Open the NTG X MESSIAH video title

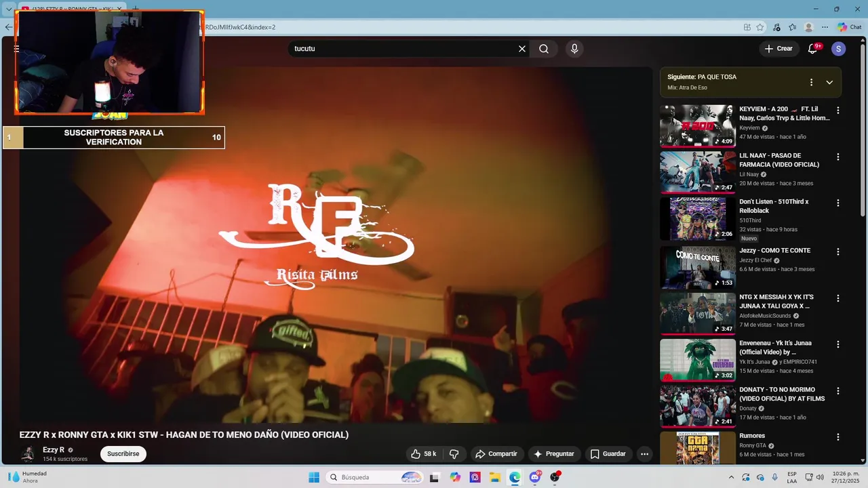pyautogui.click(x=776, y=302)
